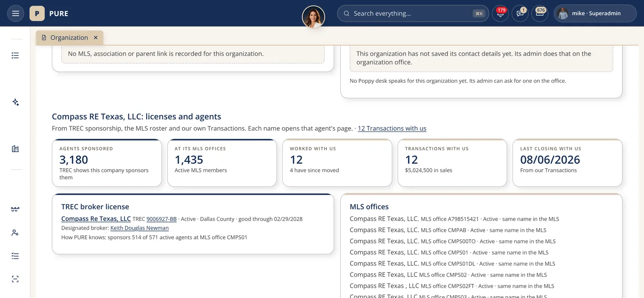This screenshot has height=298, width=644.
Task: Select the Organization tab
Action: (x=69, y=38)
